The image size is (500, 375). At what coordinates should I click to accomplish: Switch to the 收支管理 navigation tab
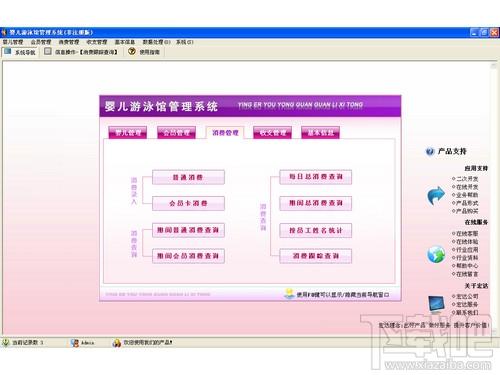[273, 133]
